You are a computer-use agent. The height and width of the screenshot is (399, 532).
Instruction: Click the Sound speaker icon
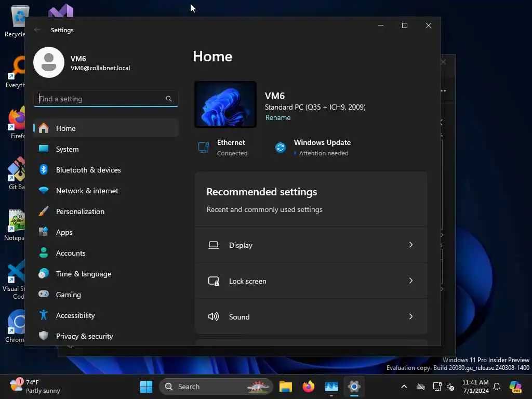(x=214, y=316)
